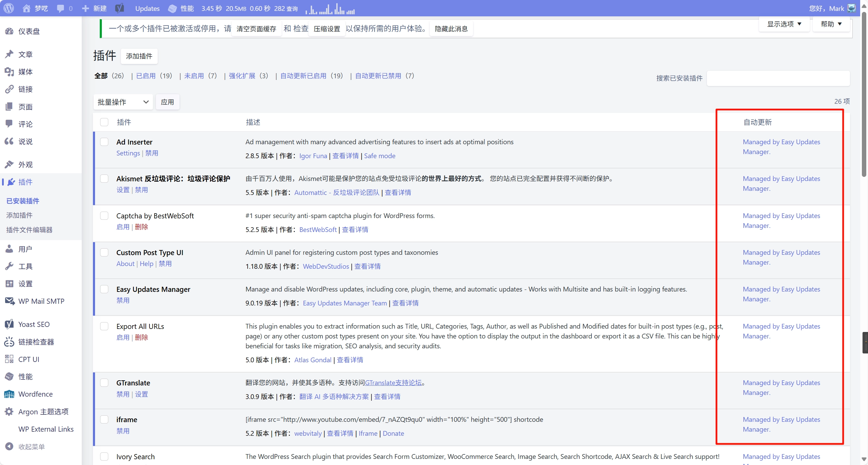This screenshot has height=465, width=868.
Task: Sort by the 插件 column header
Action: coord(124,122)
